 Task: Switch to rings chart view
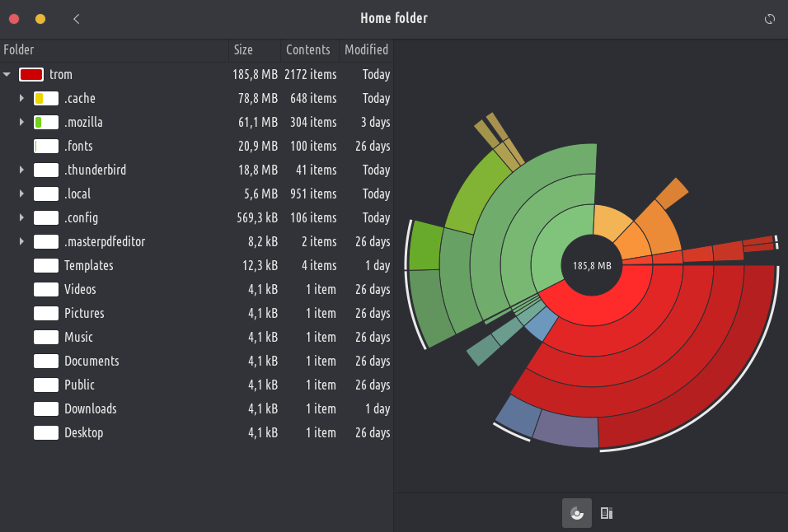(x=577, y=513)
